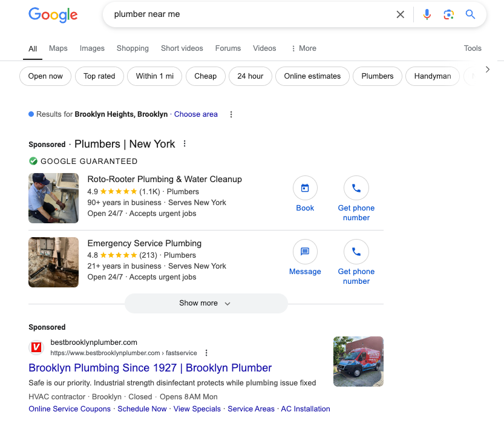This screenshot has height=432, width=504.
Task: Click the magnifying glass to search
Action: [470, 15]
